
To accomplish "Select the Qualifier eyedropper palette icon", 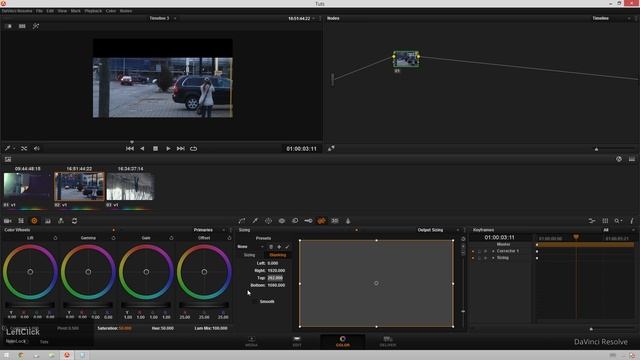I will (255, 221).
